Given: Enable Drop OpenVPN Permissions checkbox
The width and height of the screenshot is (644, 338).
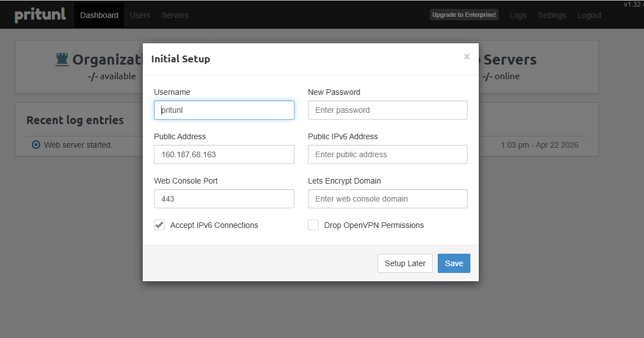Looking at the screenshot, I should click(314, 225).
